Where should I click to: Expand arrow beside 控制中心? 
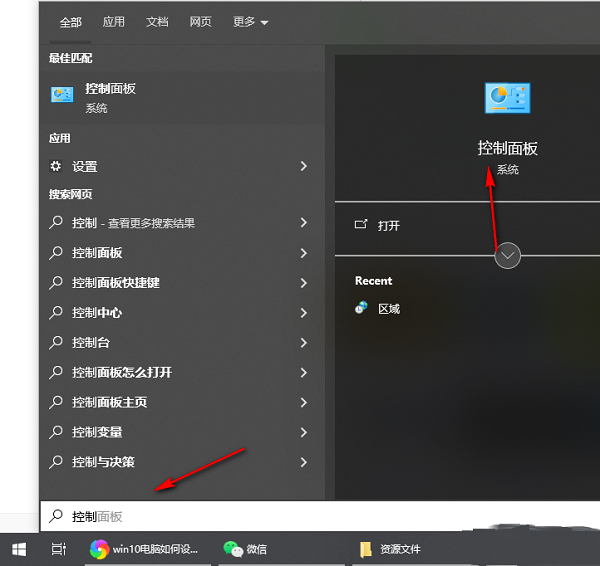pos(304,313)
